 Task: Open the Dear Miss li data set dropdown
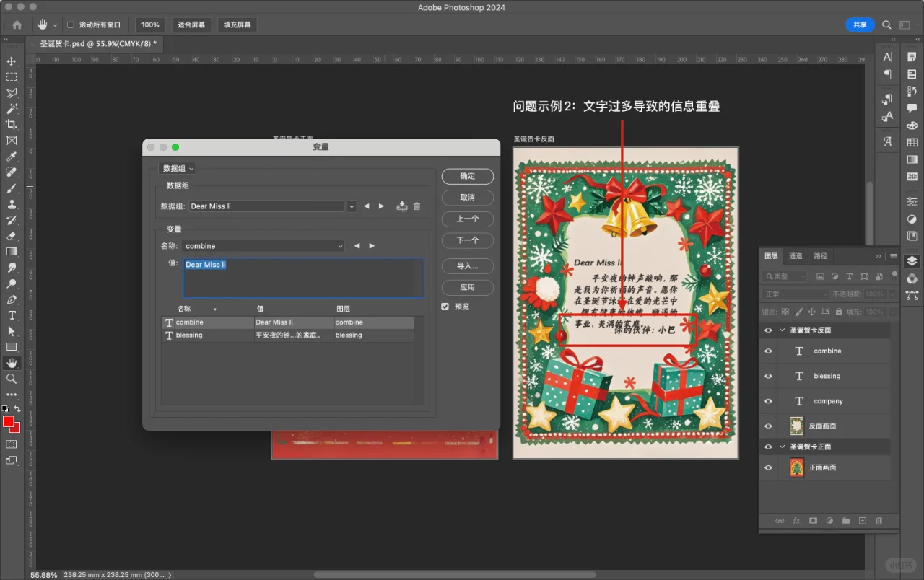[x=351, y=206]
